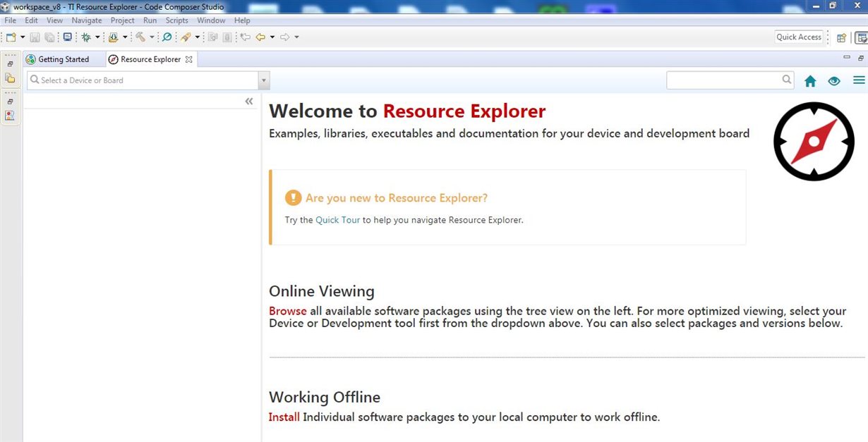Open the terminal monitor toolbar icon

(68, 37)
